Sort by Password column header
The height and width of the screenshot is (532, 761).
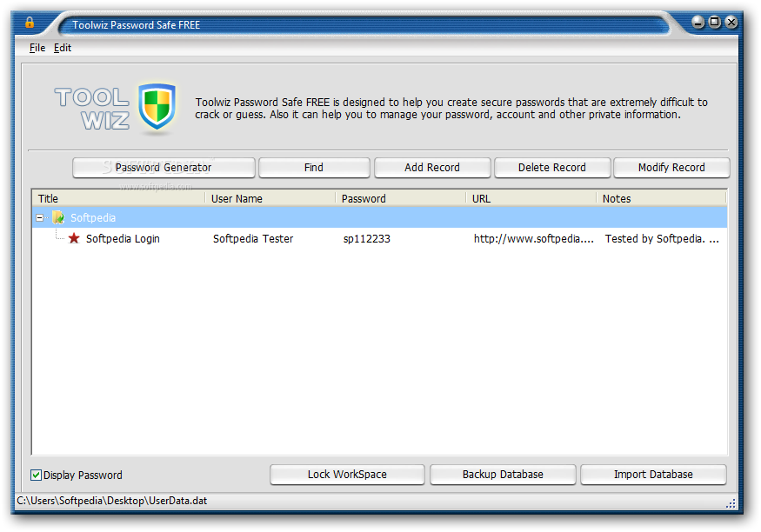click(401, 198)
